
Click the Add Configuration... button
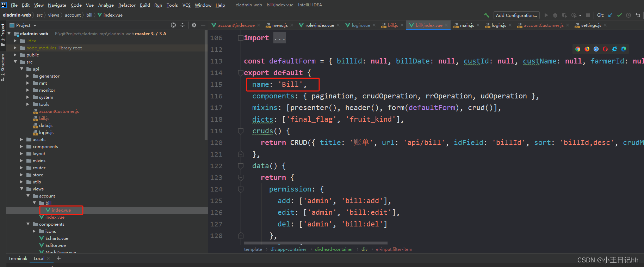516,15
